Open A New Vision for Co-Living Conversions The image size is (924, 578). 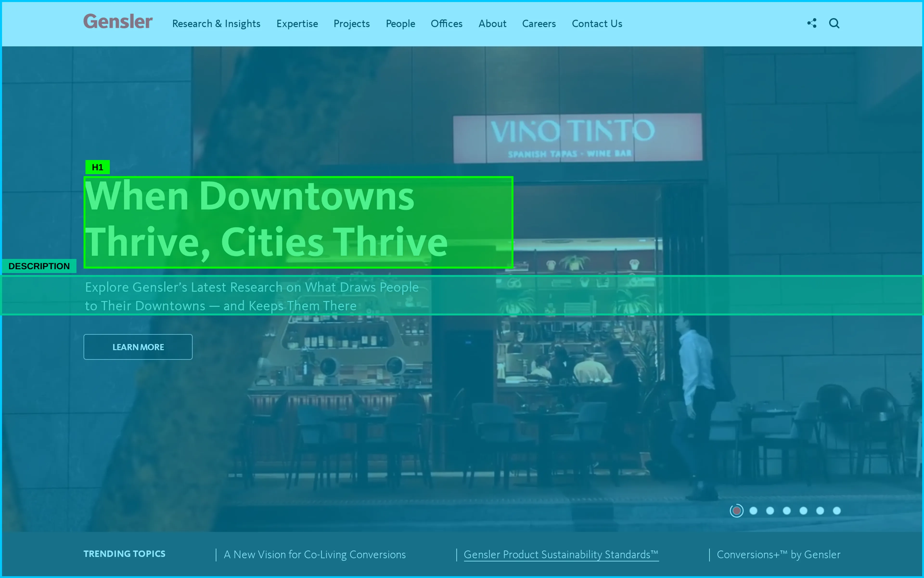(315, 554)
